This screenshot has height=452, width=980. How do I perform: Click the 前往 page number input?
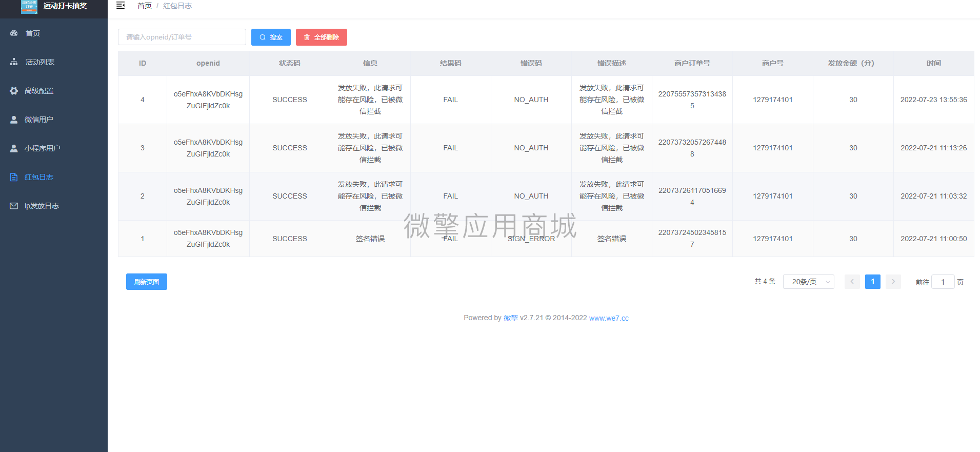coord(943,282)
